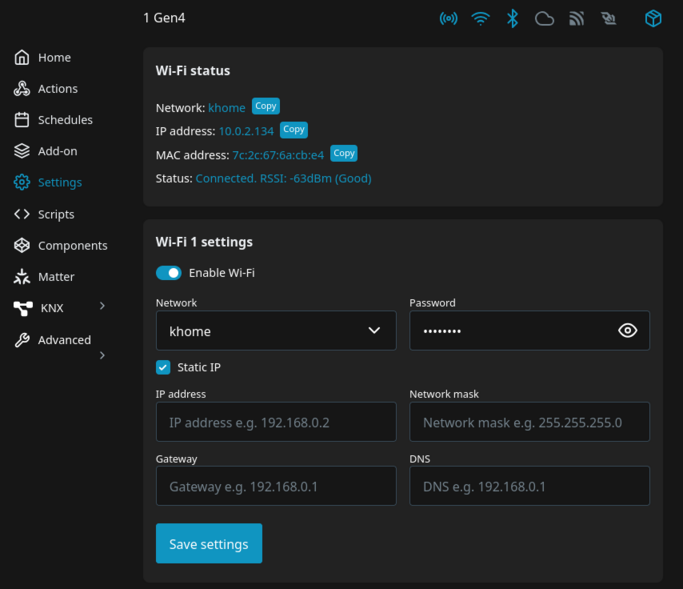
Task: Click the Components icon in sidebar
Action: tap(22, 245)
